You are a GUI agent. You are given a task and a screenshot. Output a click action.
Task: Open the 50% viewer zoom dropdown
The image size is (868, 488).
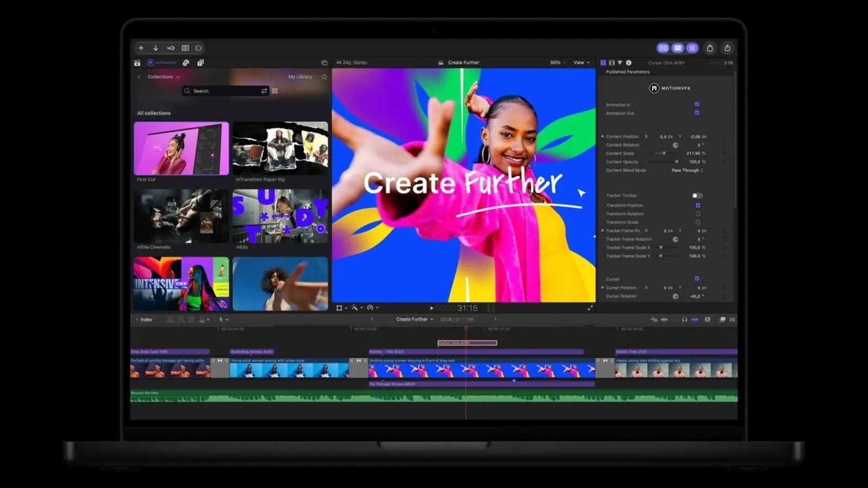coord(558,63)
